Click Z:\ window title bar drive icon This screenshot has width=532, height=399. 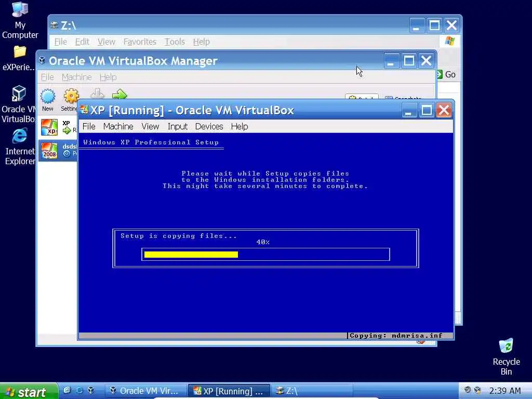54,25
